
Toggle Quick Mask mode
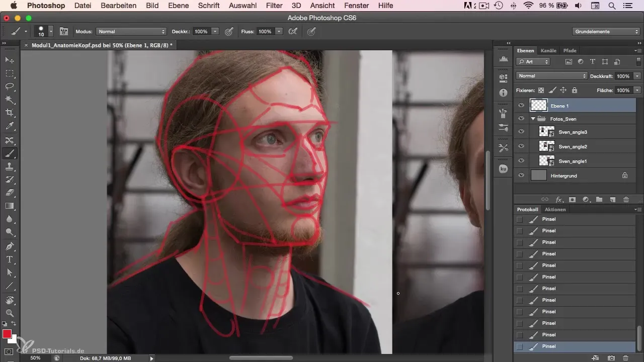coord(9,351)
